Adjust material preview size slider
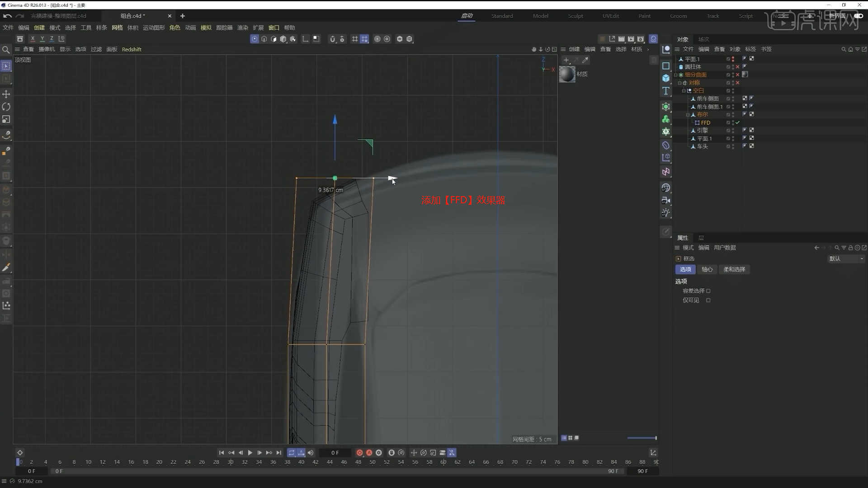This screenshot has height=488, width=868. [642, 438]
